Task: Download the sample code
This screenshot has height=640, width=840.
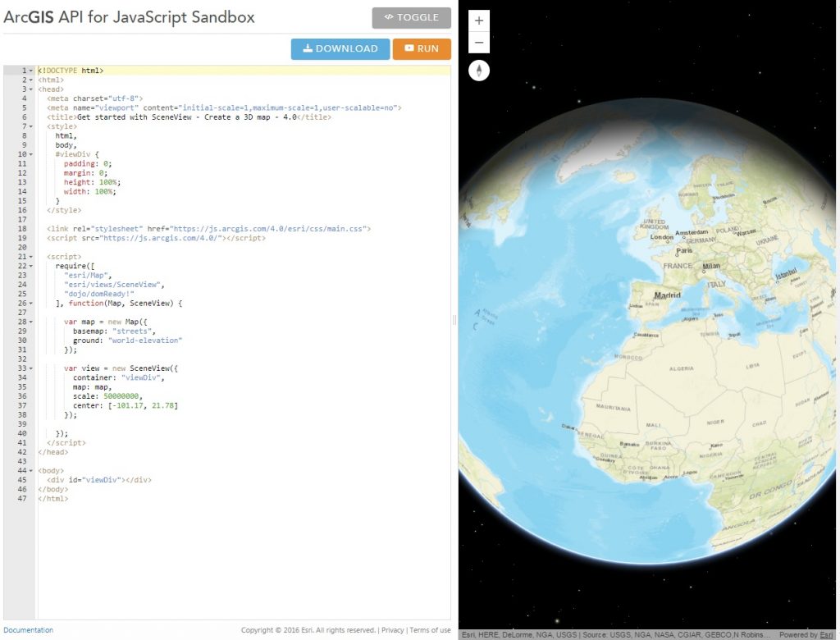Action: (340, 48)
